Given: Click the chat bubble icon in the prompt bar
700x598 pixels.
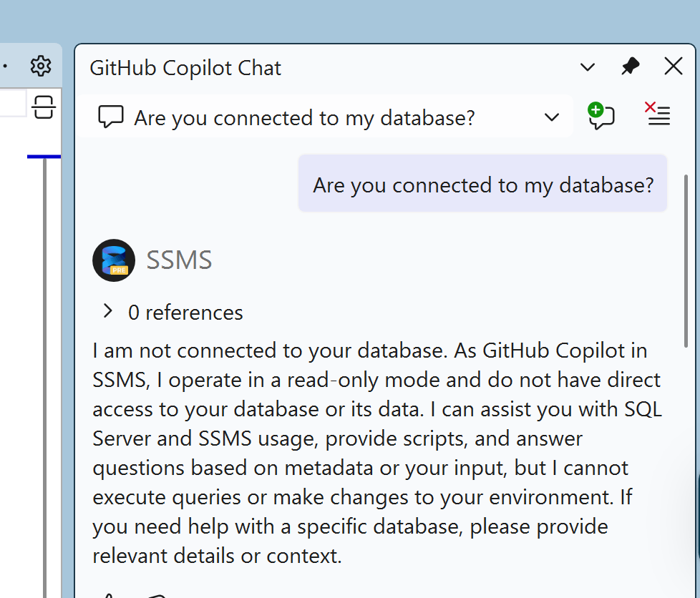Looking at the screenshot, I should 111,116.
